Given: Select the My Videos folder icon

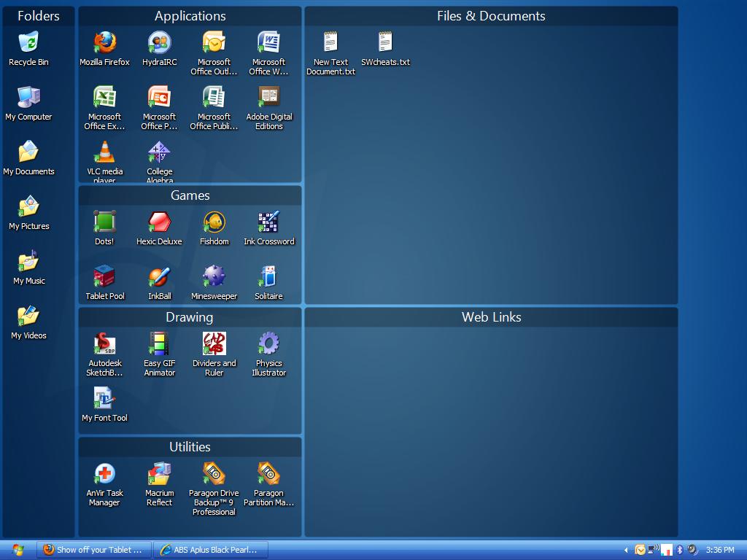Looking at the screenshot, I should (x=28, y=316).
